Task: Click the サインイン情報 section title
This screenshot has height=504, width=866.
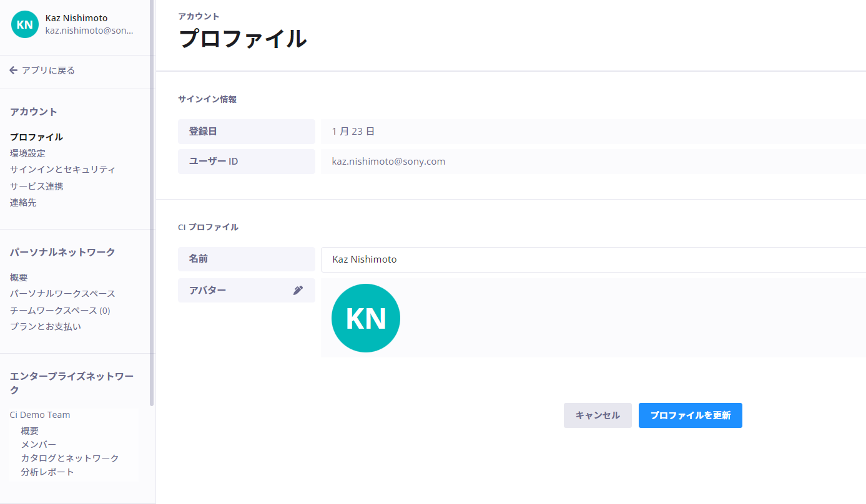Action: (207, 99)
